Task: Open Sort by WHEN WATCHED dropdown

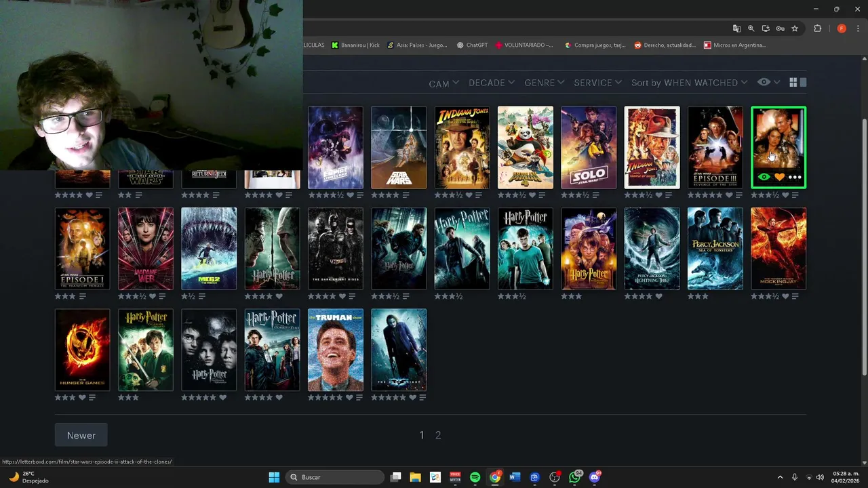Action: point(690,83)
